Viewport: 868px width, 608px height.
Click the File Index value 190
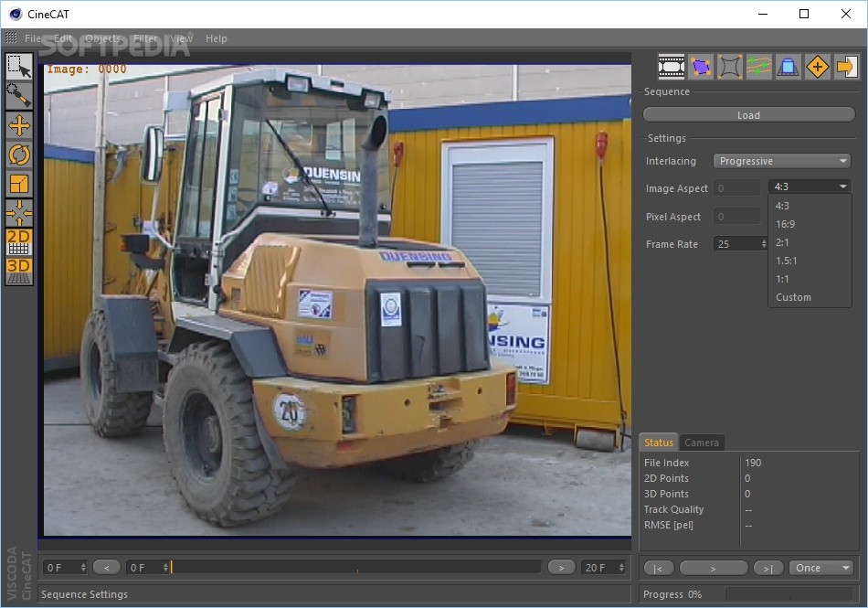(753, 463)
